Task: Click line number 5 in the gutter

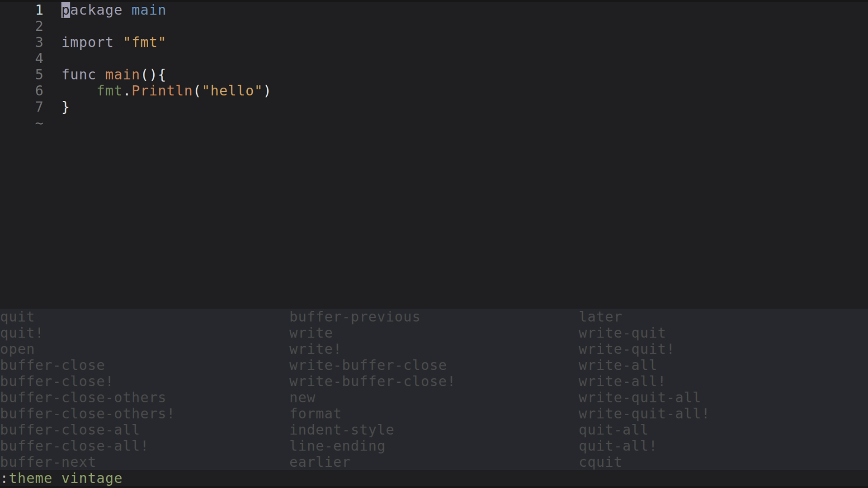Action: (39, 75)
